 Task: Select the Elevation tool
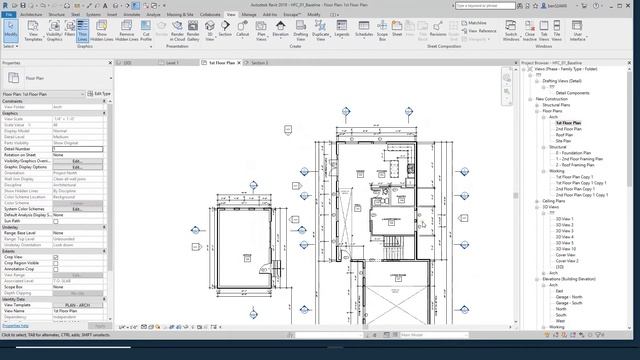click(280, 29)
